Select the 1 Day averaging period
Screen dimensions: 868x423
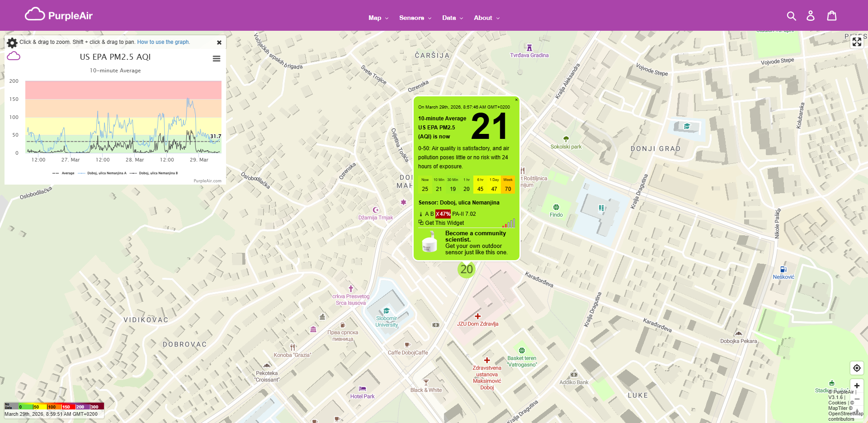click(494, 185)
